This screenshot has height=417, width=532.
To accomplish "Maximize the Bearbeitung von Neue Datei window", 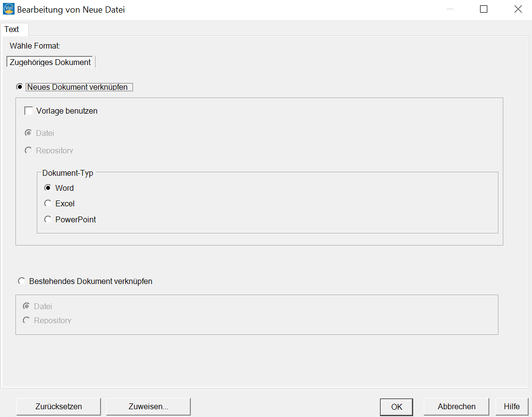I will point(484,9).
